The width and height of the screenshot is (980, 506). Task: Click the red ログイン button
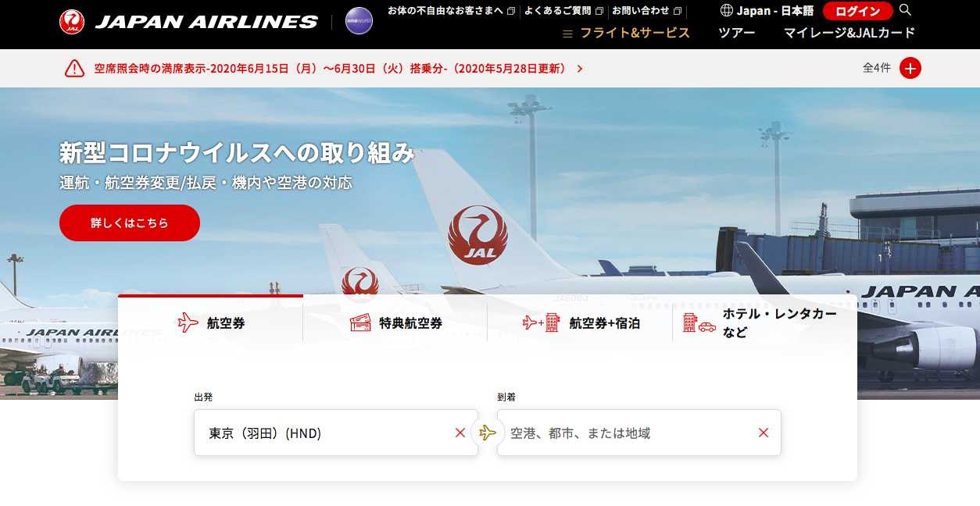coord(858,11)
